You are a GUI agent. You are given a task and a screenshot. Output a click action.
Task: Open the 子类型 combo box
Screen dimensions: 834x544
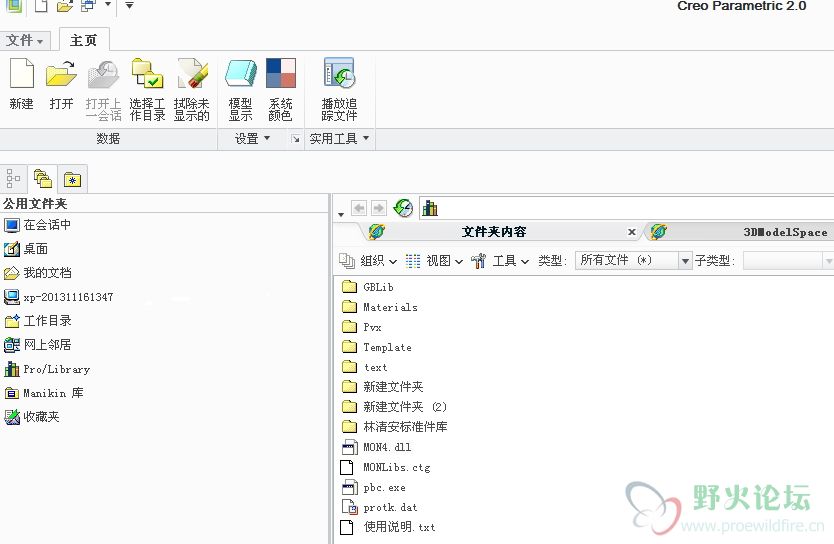tap(788, 261)
